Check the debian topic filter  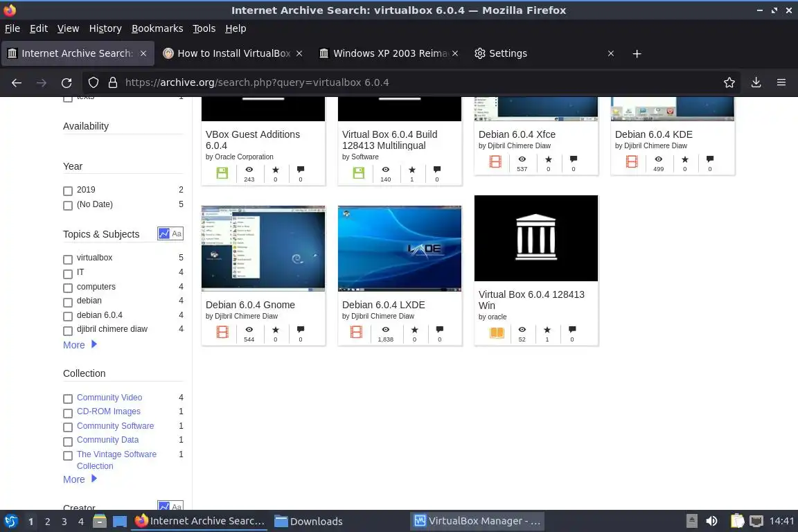[x=68, y=303]
